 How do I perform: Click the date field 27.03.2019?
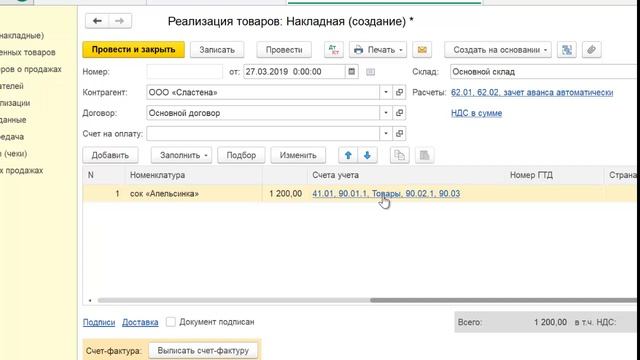point(294,71)
